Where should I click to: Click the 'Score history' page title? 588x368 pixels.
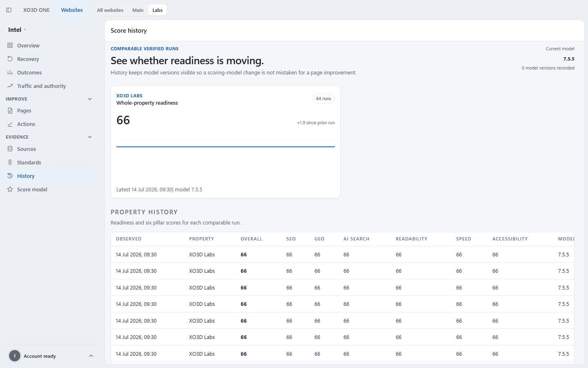tap(129, 31)
